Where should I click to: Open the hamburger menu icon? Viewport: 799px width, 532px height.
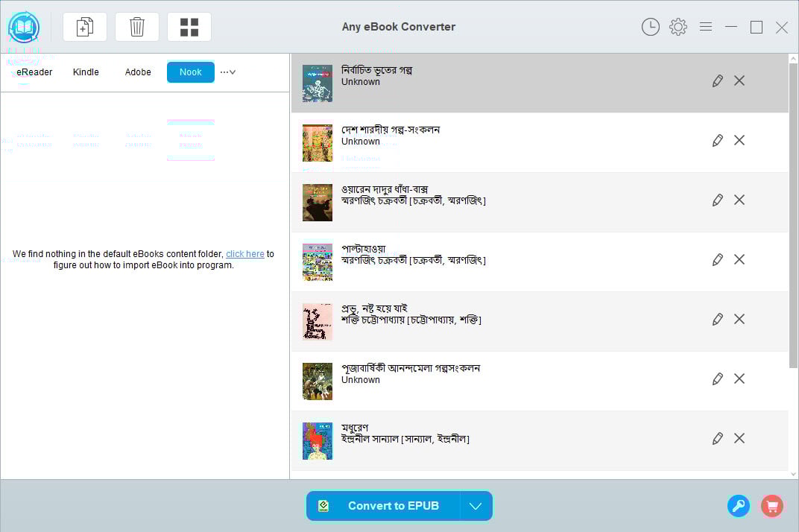706,27
